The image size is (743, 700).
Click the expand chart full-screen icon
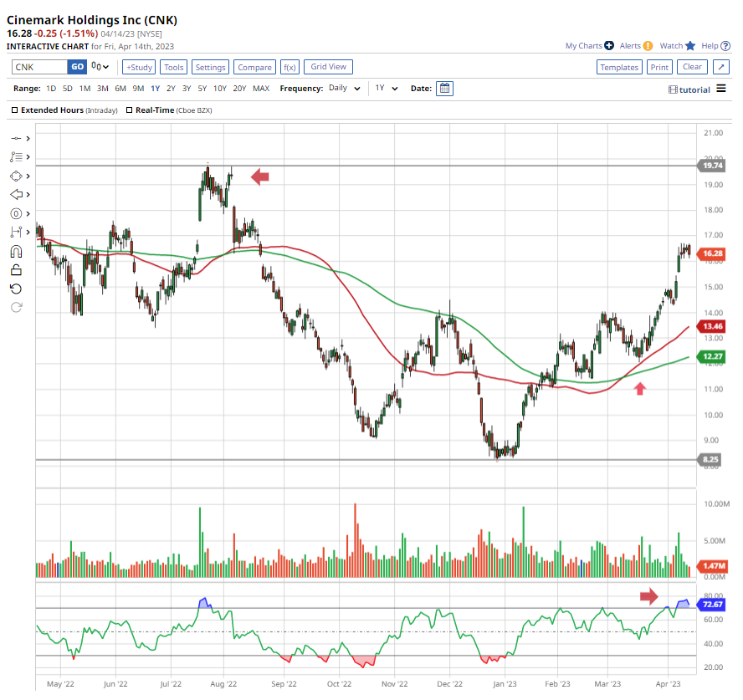[720, 67]
